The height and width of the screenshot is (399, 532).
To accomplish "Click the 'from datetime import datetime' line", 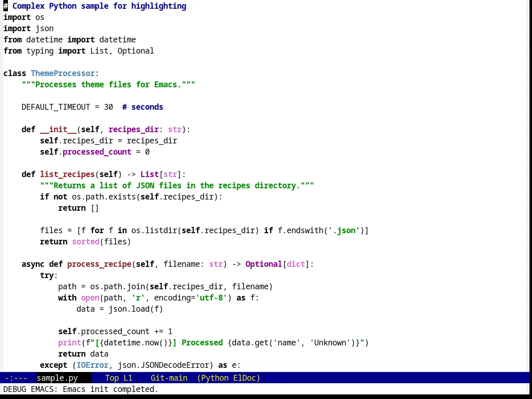I will (70, 39).
